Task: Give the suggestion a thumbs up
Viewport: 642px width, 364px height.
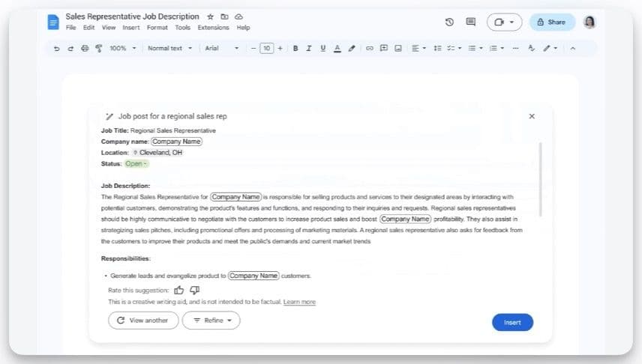Action: click(x=178, y=290)
